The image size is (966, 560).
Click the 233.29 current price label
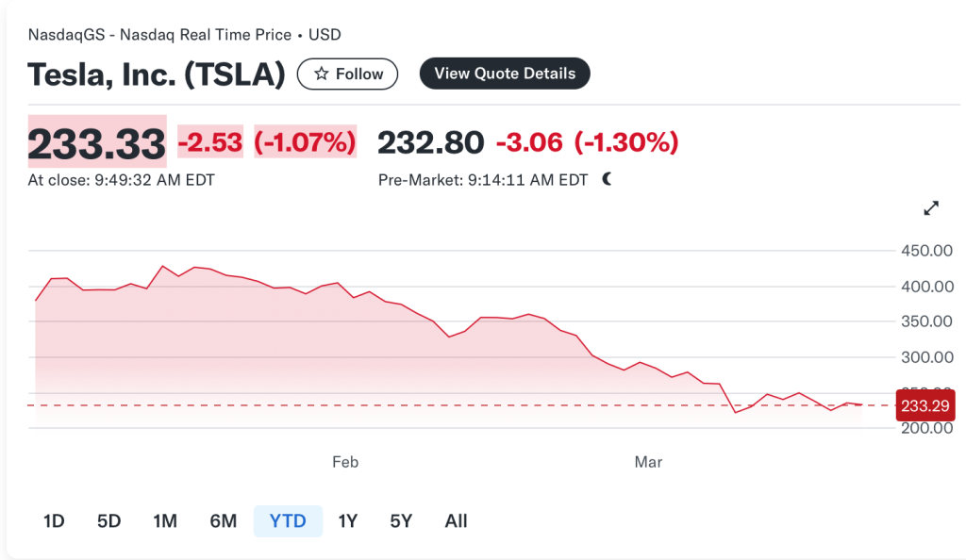coord(925,405)
